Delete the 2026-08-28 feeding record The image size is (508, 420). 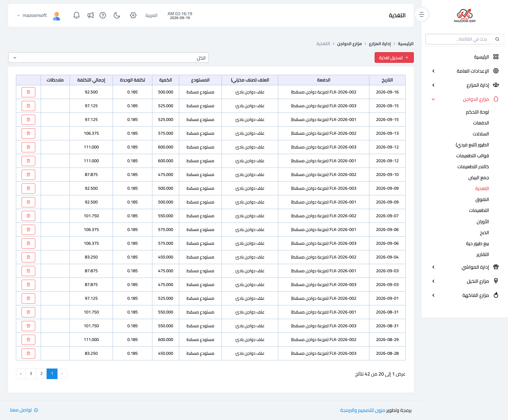(x=28, y=354)
